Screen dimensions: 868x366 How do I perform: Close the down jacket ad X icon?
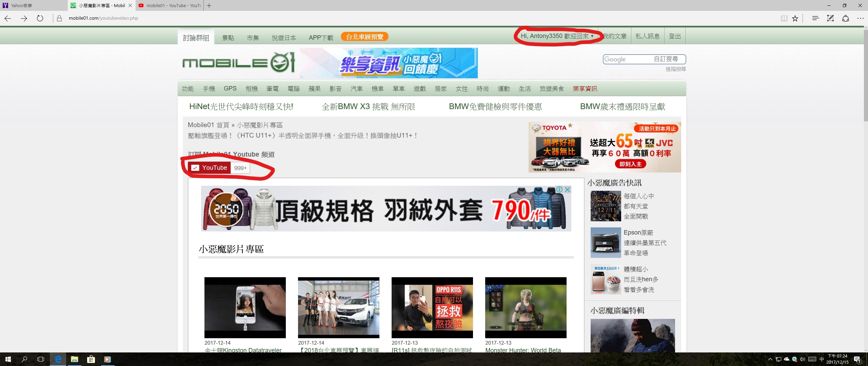(x=567, y=190)
